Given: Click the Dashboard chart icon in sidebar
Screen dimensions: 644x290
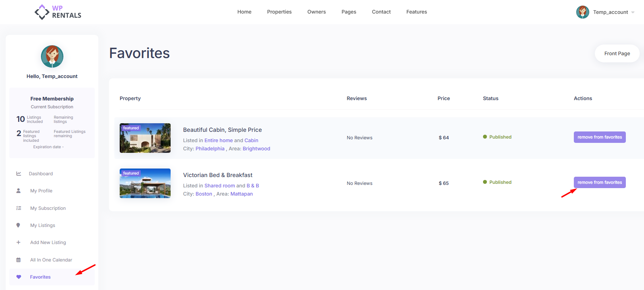Looking at the screenshot, I should pos(19,174).
